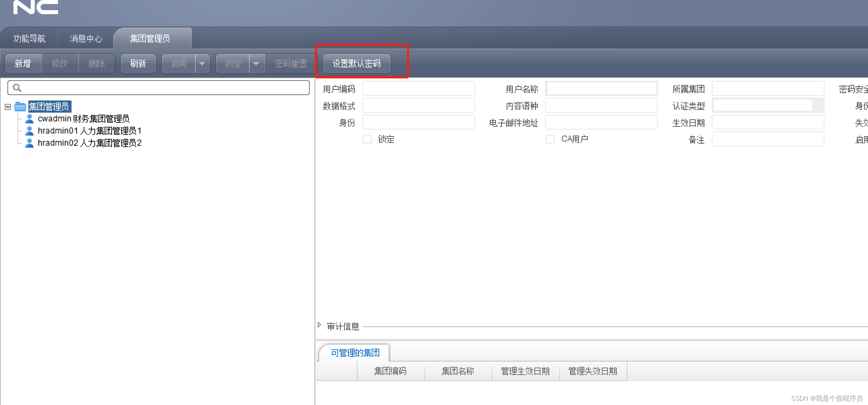
Task: Switch to the 消息中心 tab
Action: [85, 38]
